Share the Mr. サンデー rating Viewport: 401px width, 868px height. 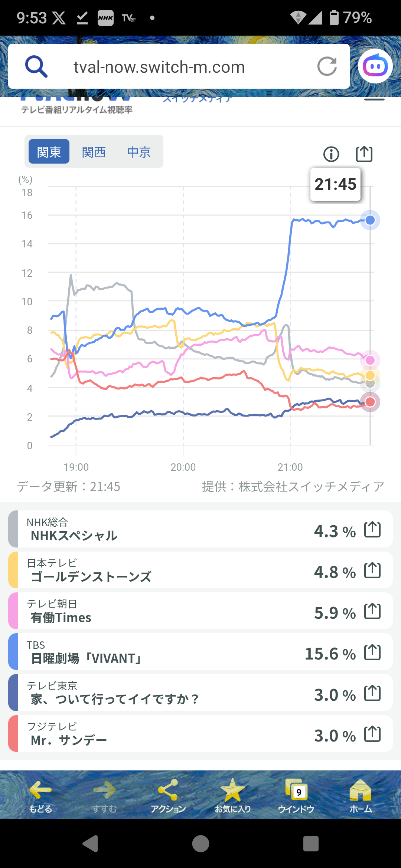[x=372, y=734]
